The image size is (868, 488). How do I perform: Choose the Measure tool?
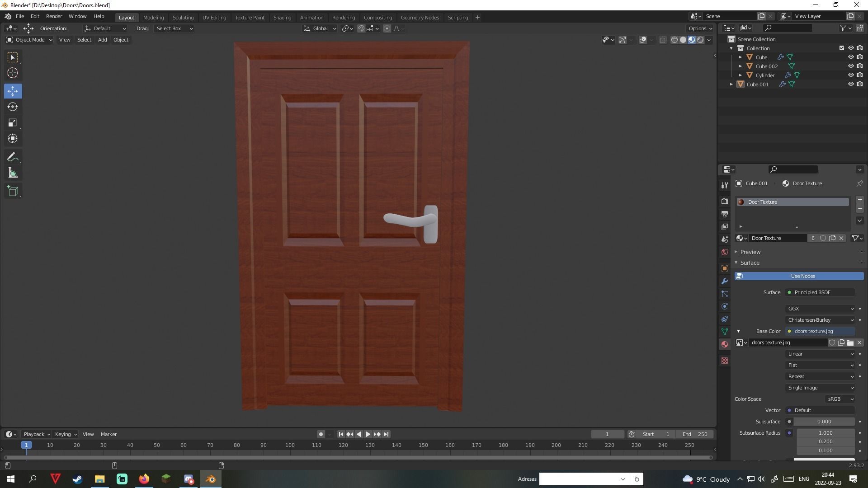13,173
